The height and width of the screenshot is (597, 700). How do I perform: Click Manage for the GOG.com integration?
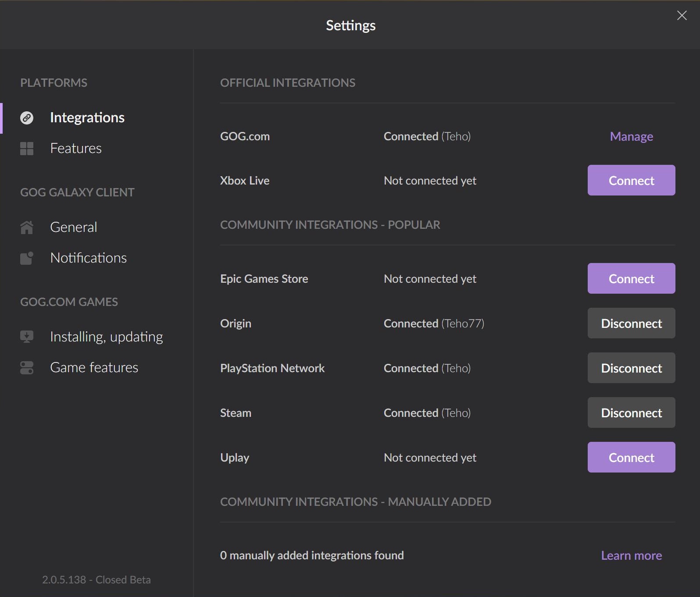(x=632, y=136)
